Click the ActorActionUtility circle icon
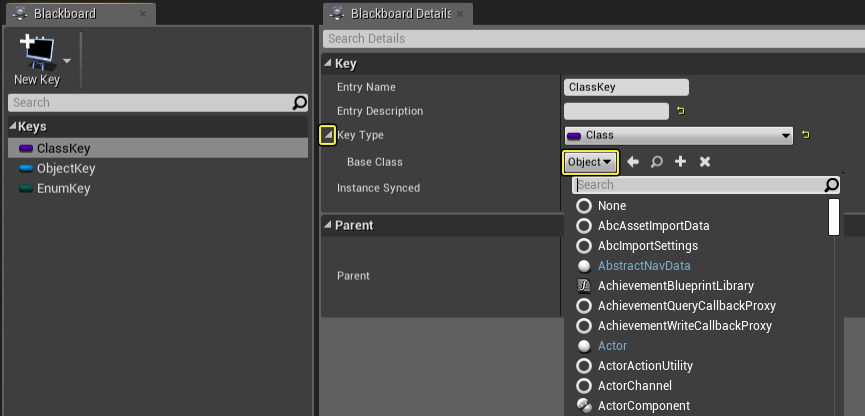 [x=584, y=366]
